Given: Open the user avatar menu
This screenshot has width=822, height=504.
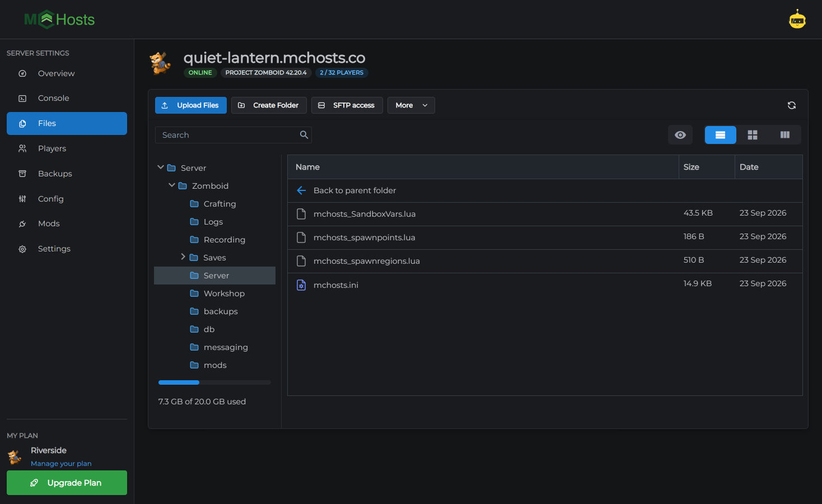Looking at the screenshot, I should 797,20.
